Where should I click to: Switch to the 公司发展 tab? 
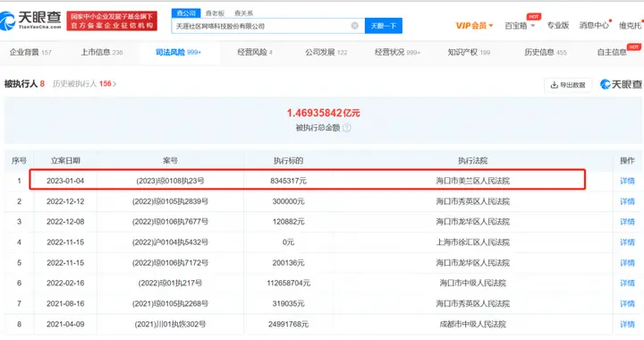(326, 52)
